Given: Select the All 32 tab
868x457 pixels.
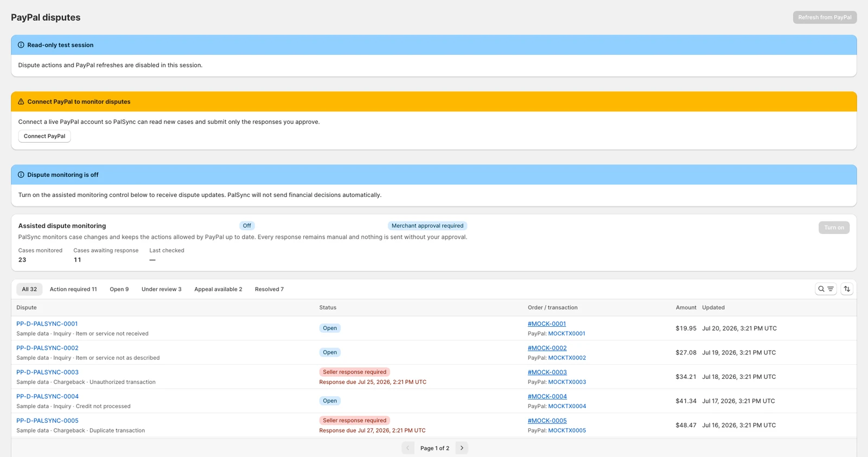Looking at the screenshot, I should tap(29, 289).
